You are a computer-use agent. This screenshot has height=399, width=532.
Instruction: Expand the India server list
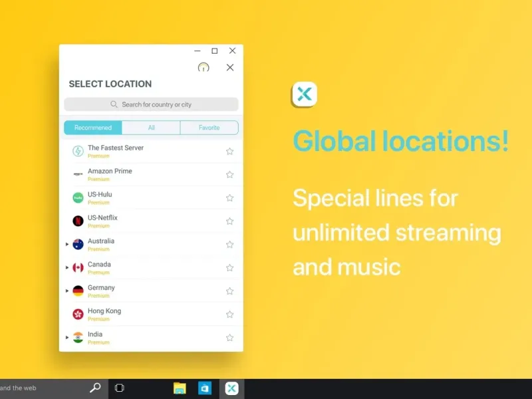67,338
